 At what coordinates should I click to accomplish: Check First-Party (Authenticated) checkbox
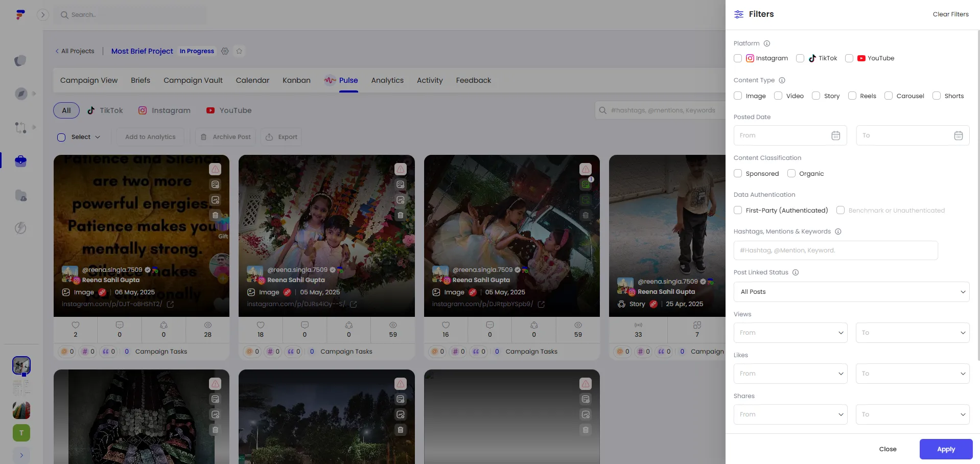738,210
